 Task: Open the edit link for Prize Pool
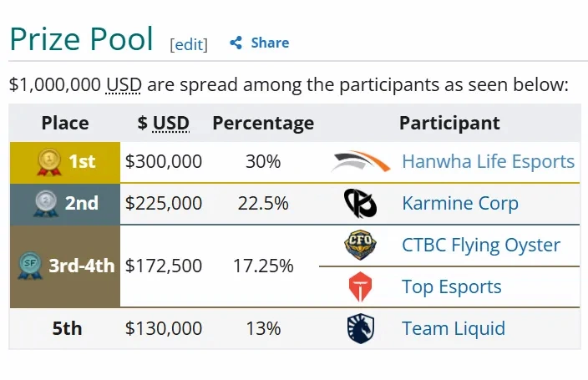(189, 44)
